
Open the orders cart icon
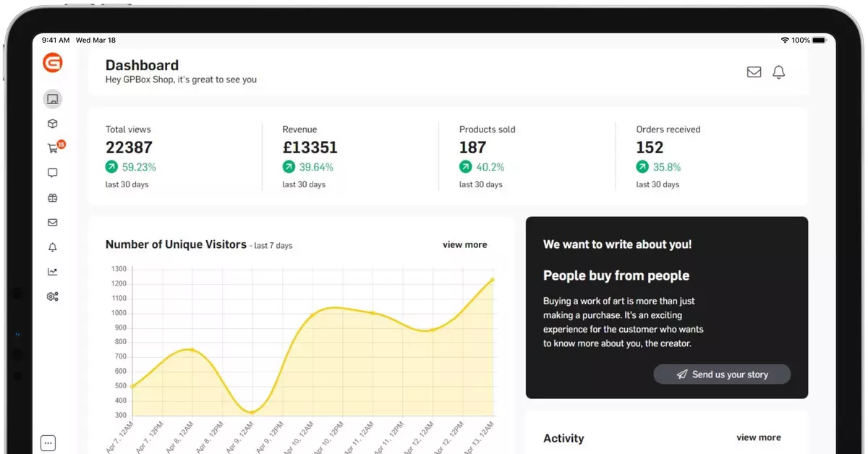coord(53,149)
